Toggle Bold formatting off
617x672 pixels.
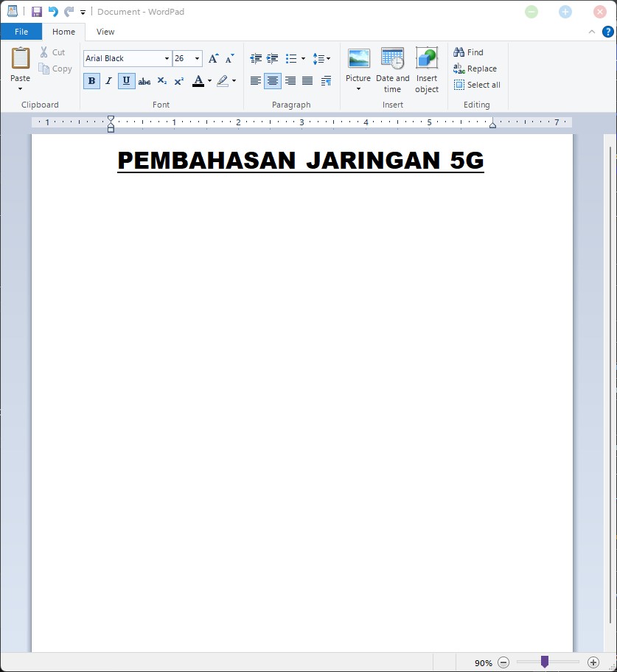[91, 81]
